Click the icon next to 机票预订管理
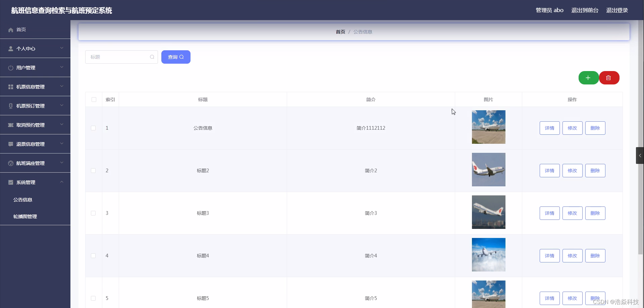The height and width of the screenshot is (308, 644). pos(11,106)
